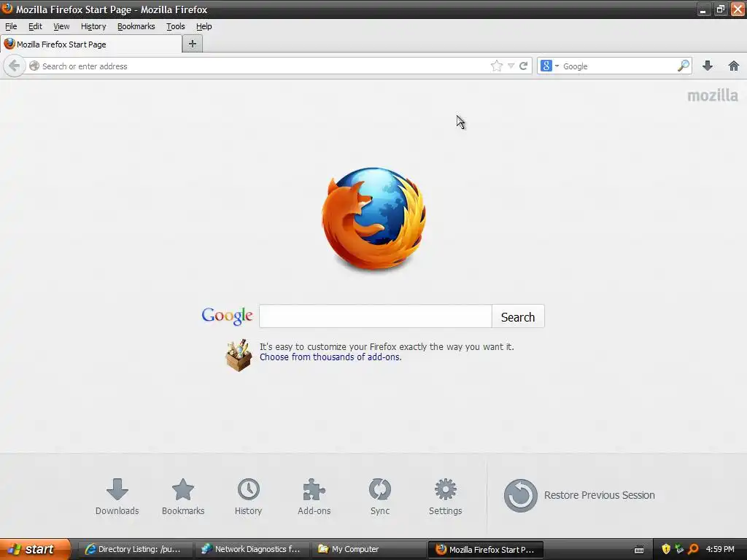Open Downloads from the start page launcher
The width and height of the screenshot is (747, 560).
[117, 497]
